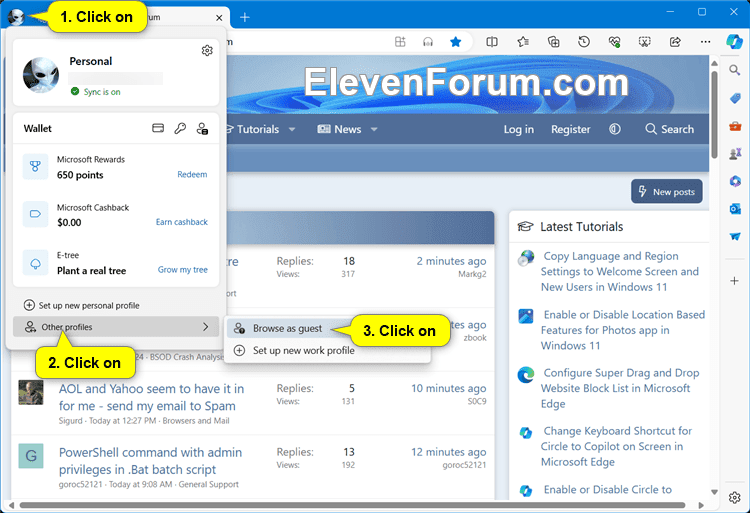
Task: Click the horizontal scrollbar at bottom
Action: 352,505
